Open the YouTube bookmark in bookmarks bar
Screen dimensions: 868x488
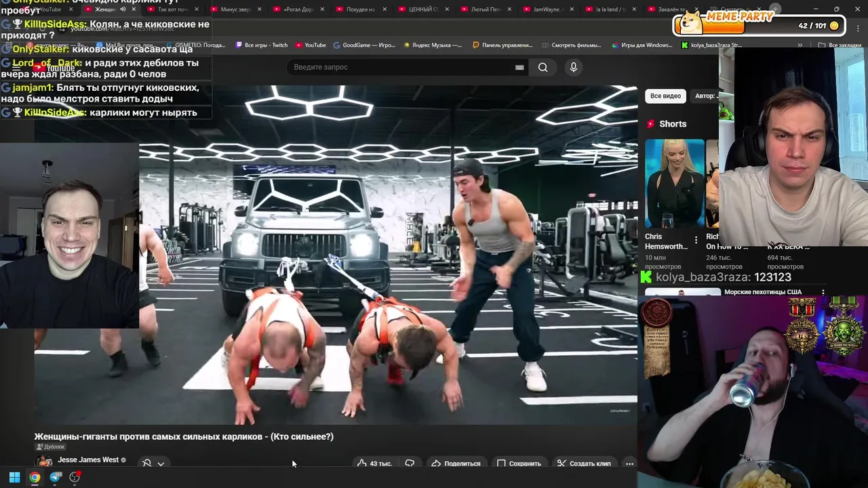(310, 45)
